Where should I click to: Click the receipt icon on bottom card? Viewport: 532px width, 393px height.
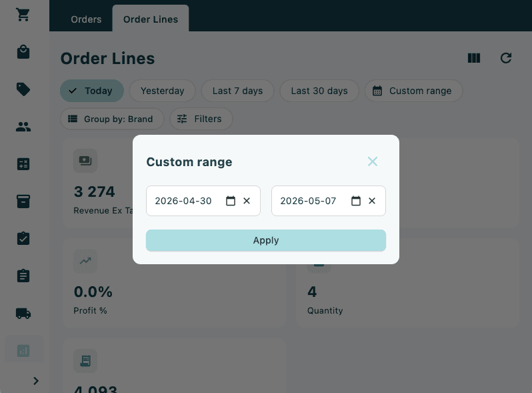[85, 361]
